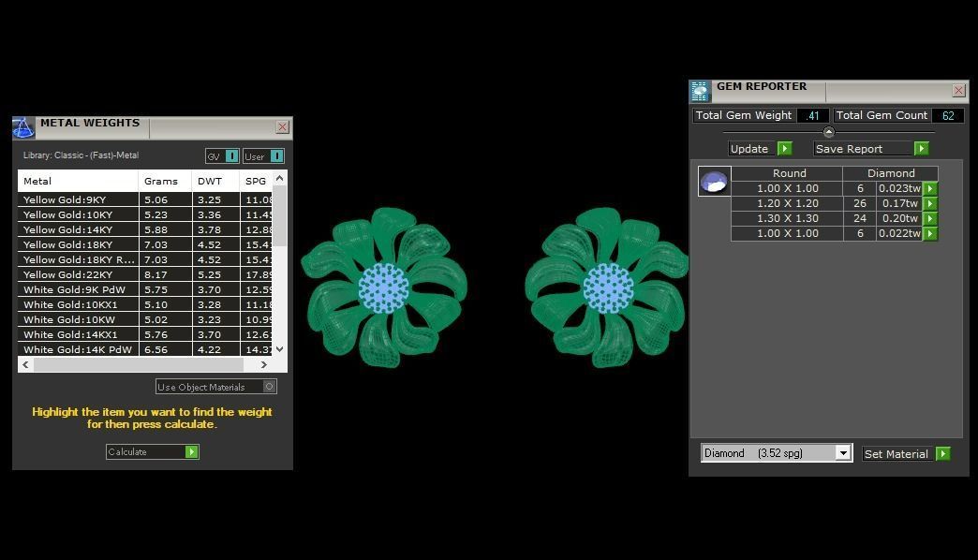Click green arrow beside Set Material

(x=943, y=454)
